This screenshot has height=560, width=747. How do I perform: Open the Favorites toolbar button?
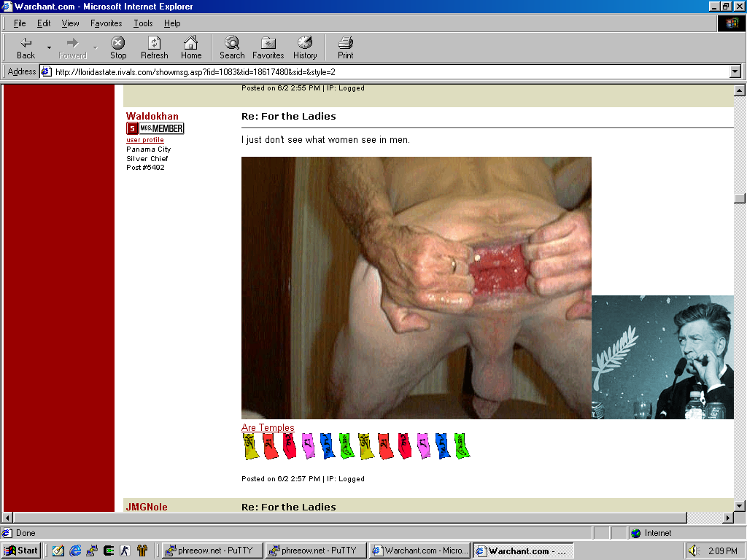click(268, 47)
